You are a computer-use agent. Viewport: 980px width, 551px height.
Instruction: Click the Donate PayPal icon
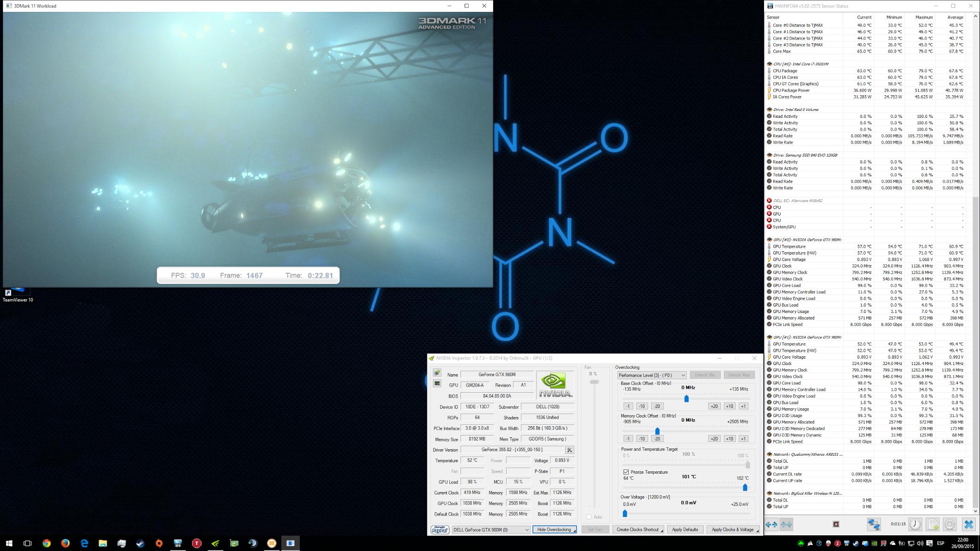point(440,529)
